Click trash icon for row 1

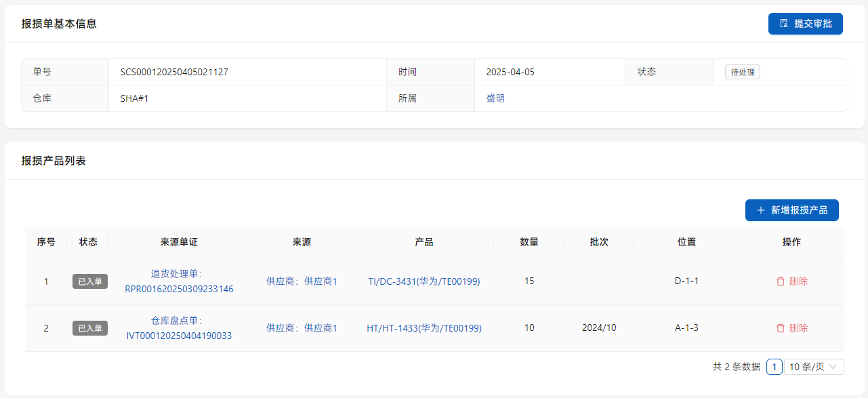click(x=781, y=281)
